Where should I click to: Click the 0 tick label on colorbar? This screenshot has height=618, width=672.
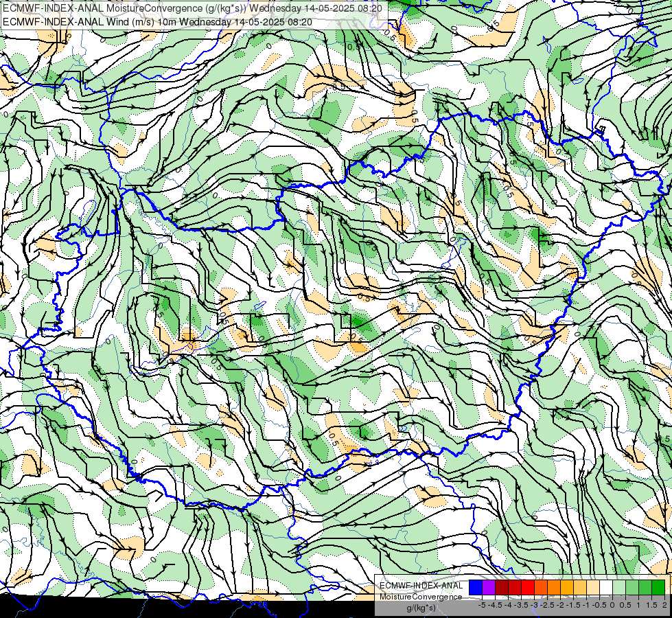612,605
